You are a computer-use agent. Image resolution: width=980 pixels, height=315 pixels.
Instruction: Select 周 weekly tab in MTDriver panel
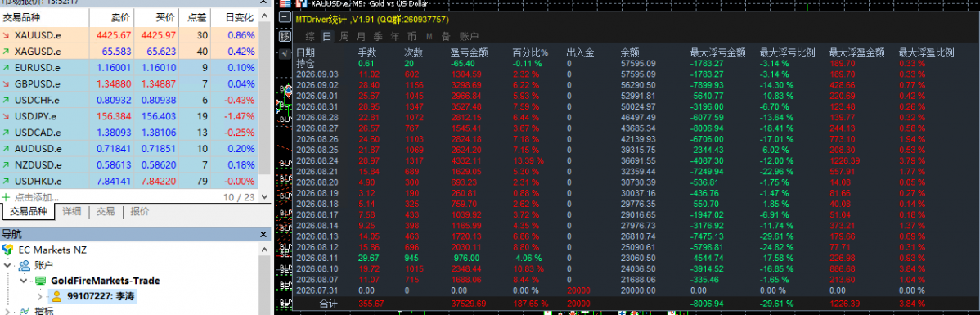point(344,36)
